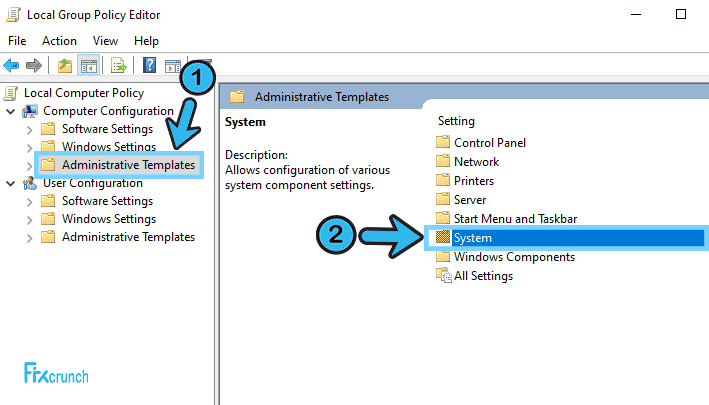Open the Action menu
Image resolution: width=709 pixels, height=405 pixels.
pos(59,41)
